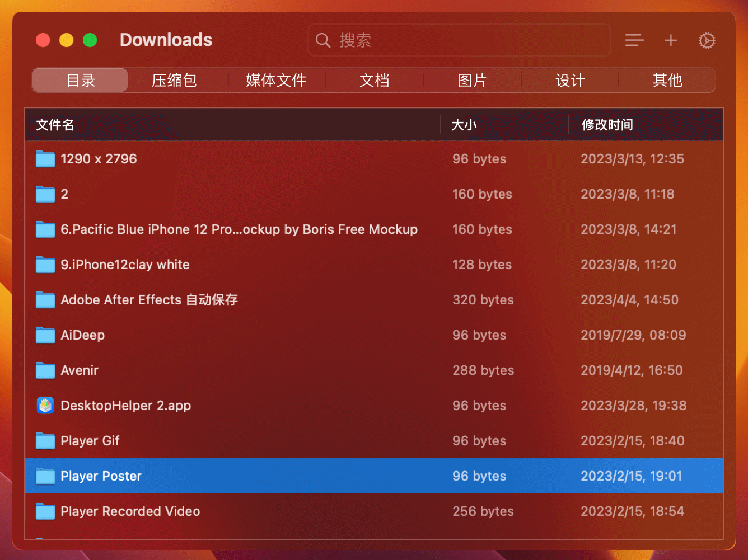The width and height of the screenshot is (748, 560).
Task: Click the 320 bytes size cell
Action: [x=483, y=300]
